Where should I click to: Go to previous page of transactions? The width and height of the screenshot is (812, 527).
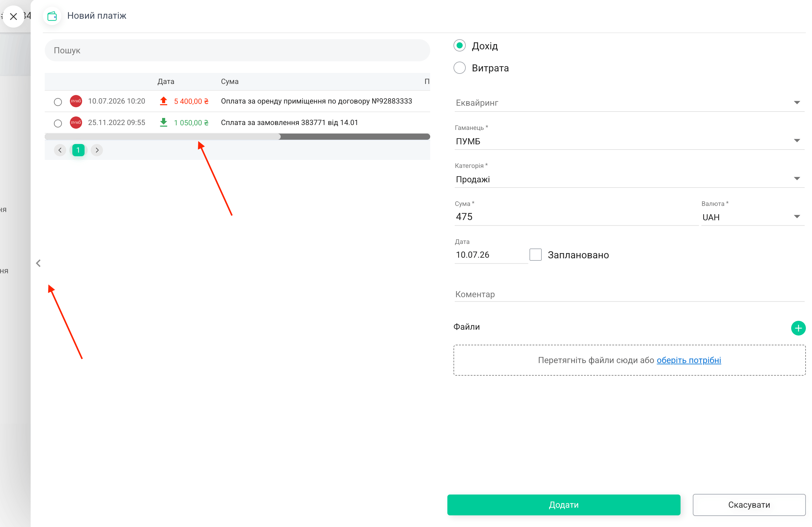[60, 150]
